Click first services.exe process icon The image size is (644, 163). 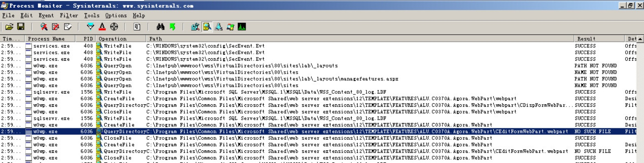click(x=29, y=46)
